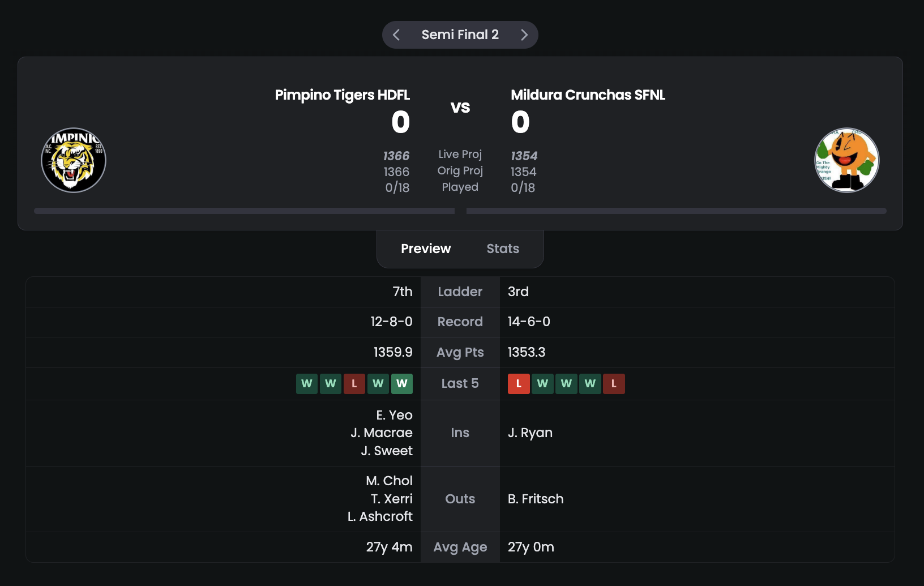
Task: Click Pimpino's first green W result badge
Action: click(307, 384)
